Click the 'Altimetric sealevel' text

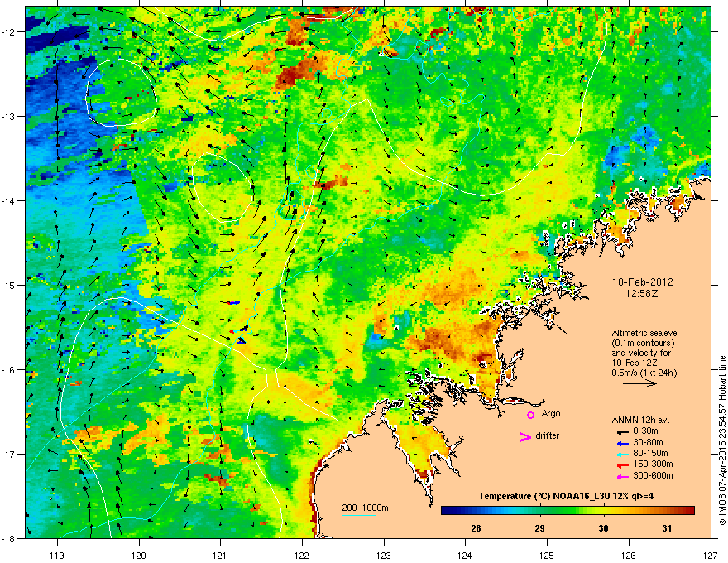click(x=645, y=333)
